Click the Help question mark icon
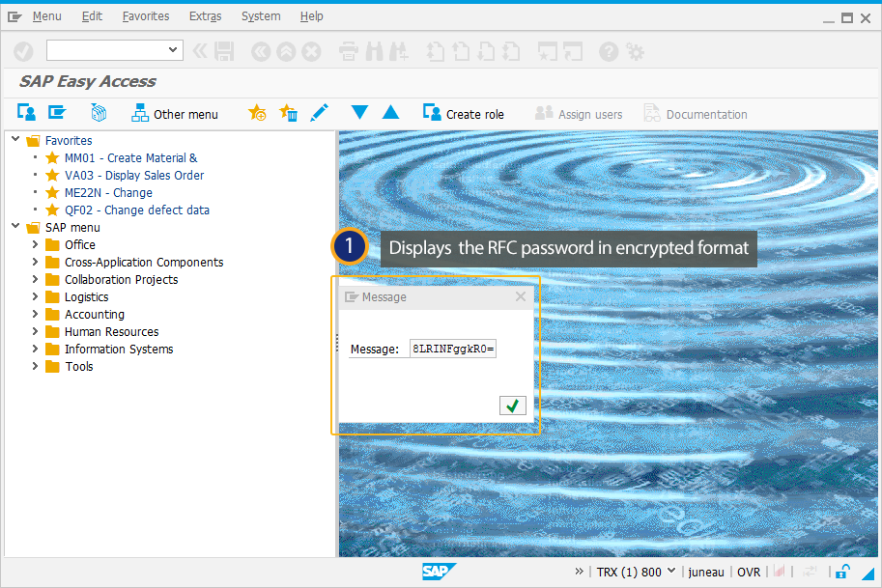 point(609,52)
